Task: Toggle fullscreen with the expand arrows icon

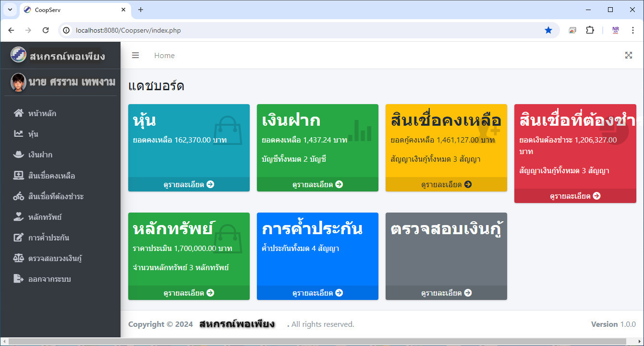Action: click(628, 55)
